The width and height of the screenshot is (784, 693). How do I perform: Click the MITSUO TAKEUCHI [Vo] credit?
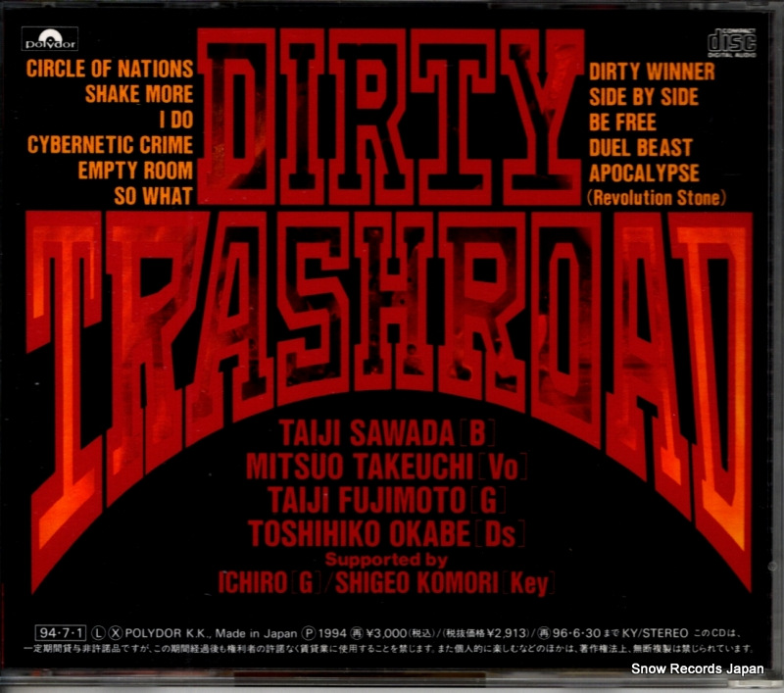click(x=386, y=467)
